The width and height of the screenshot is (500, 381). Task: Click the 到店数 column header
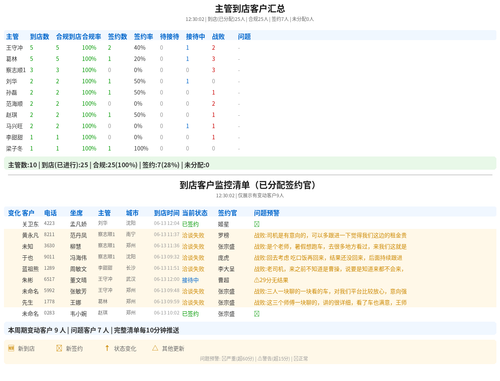pyautogui.click(x=39, y=37)
